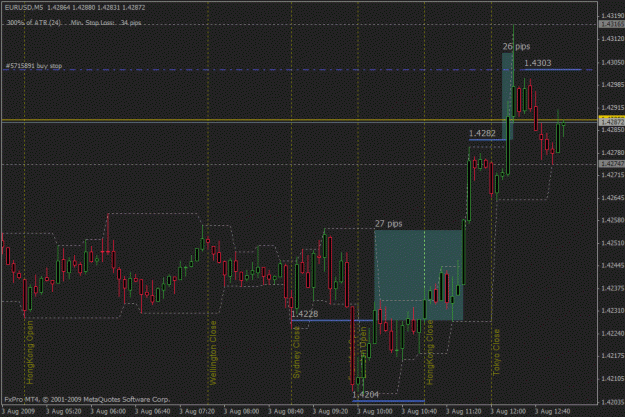Click the blue line under the 1.4282 label

coord(487,140)
